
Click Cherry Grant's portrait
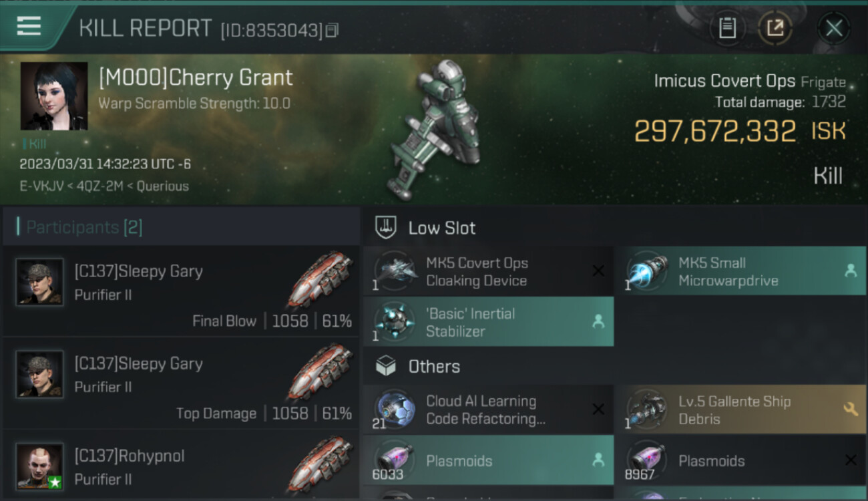pyautogui.click(x=54, y=96)
